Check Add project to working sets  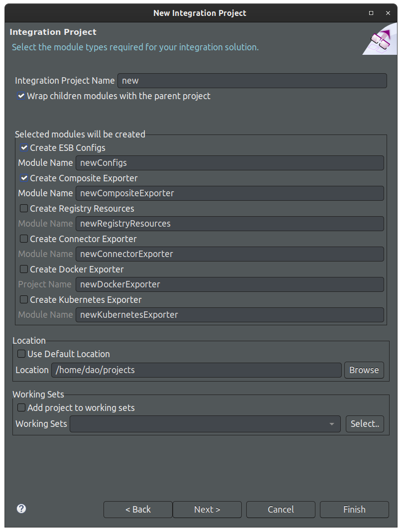coord(21,407)
